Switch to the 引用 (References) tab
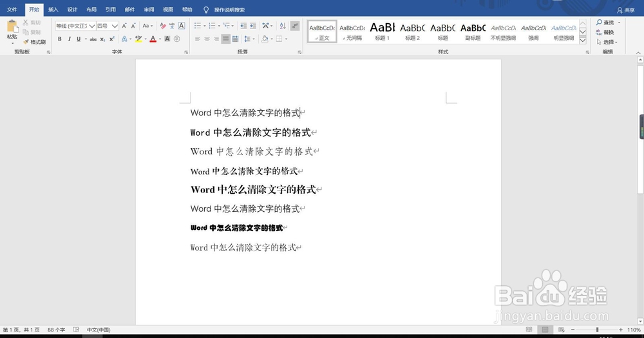The width and height of the screenshot is (644, 338). [x=111, y=10]
